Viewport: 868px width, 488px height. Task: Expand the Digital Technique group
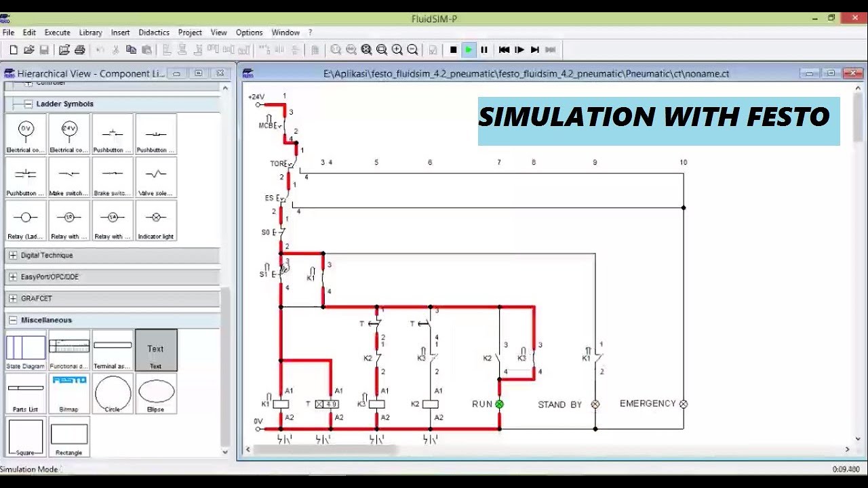pyautogui.click(x=13, y=256)
